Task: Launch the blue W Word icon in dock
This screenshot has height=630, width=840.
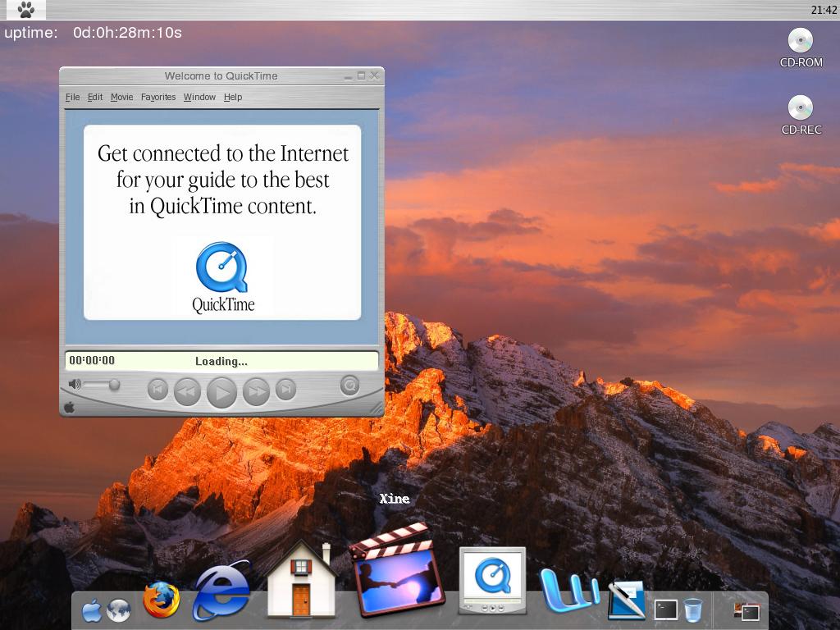Action: click(x=569, y=590)
